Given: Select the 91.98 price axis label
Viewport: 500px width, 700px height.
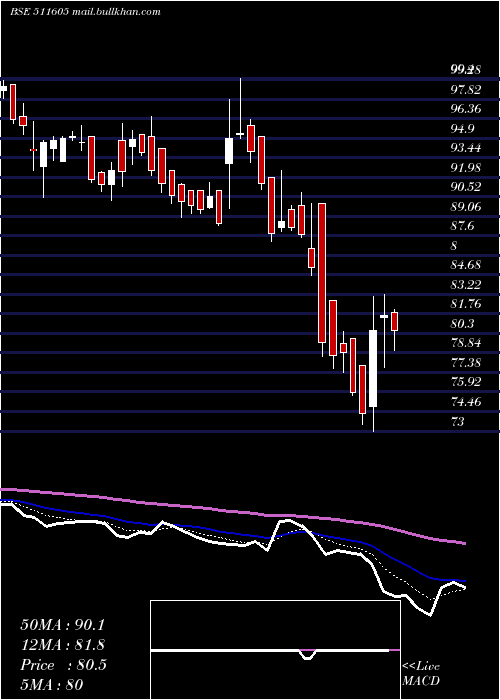Looking at the screenshot, I should [x=466, y=168].
